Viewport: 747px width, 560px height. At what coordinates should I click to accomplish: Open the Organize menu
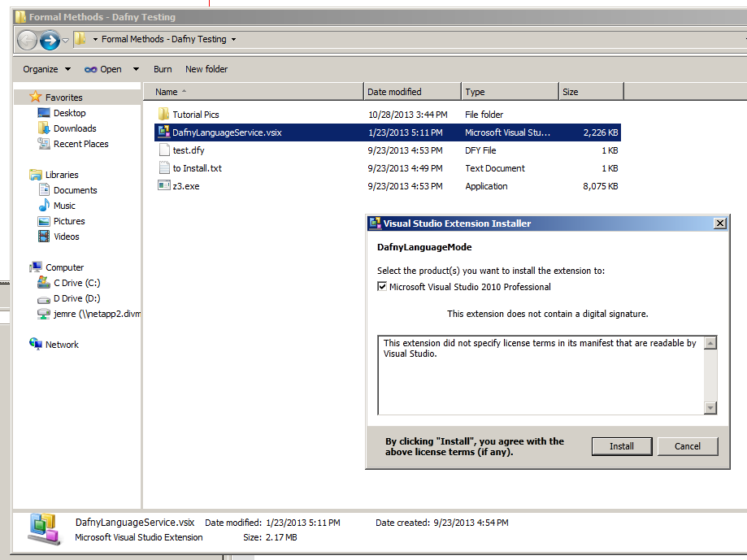click(x=46, y=69)
